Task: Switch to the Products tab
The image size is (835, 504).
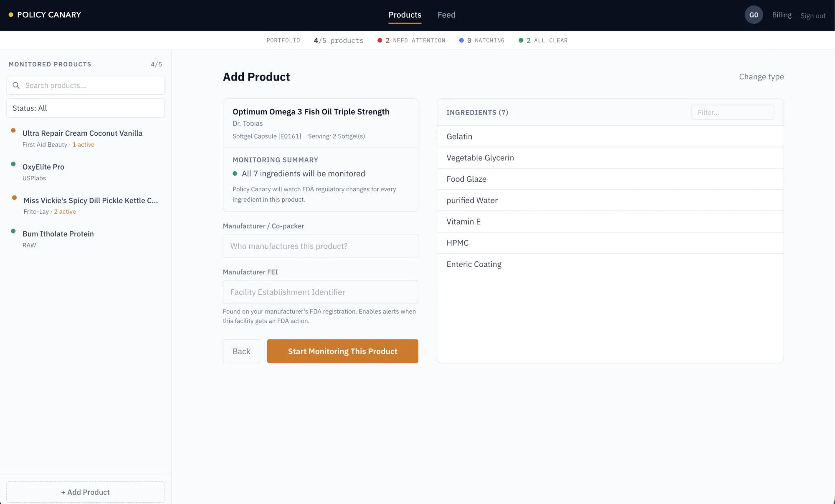Action: point(405,15)
